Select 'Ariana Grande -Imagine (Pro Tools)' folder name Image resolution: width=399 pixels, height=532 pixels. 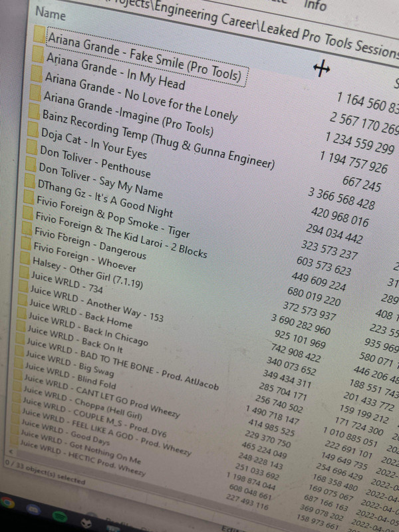pyautogui.click(x=128, y=114)
